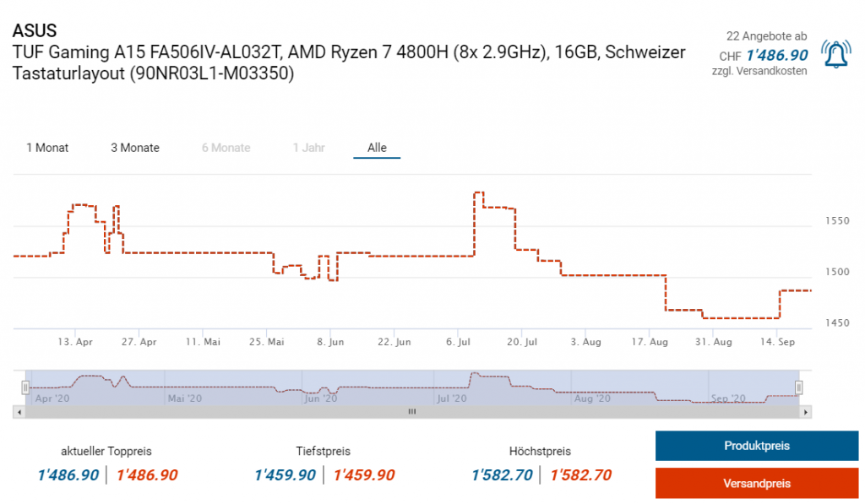Select the 6 Monate time range
865x504 pixels.
226,148
